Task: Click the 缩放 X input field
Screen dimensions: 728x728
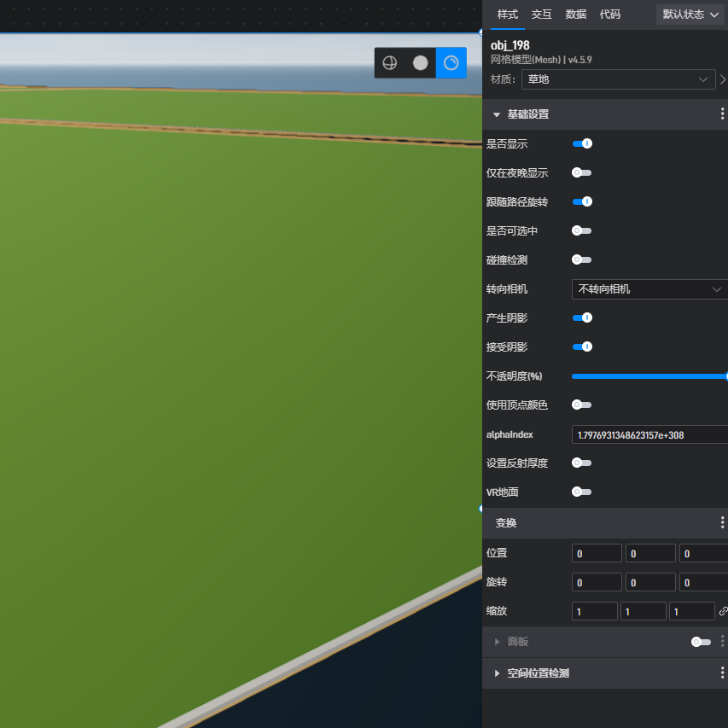Action: point(595,611)
